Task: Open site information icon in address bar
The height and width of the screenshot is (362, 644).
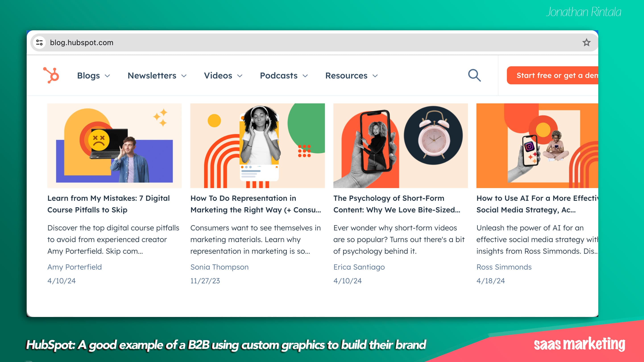Action: coord(39,43)
